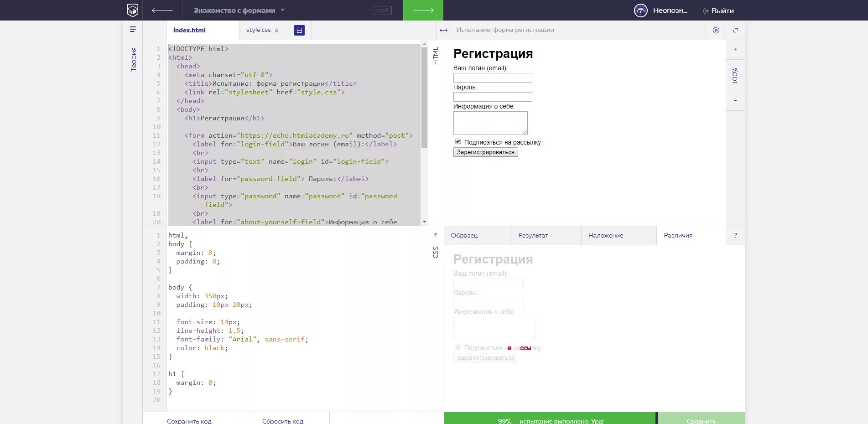
Task: Zoom out preview with minus button
Action: (x=735, y=100)
